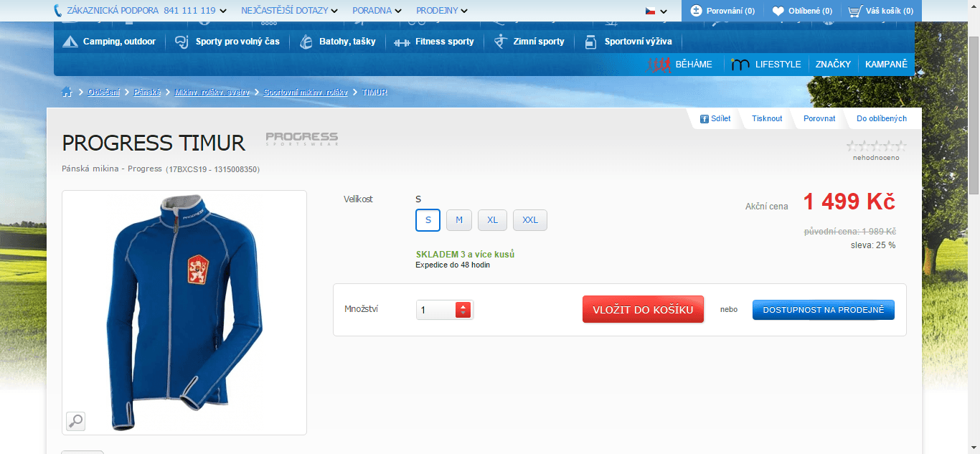Adjust quantity with the red stepper arrows
The height and width of the screenshot is (454, 980).
pos(463,310)
